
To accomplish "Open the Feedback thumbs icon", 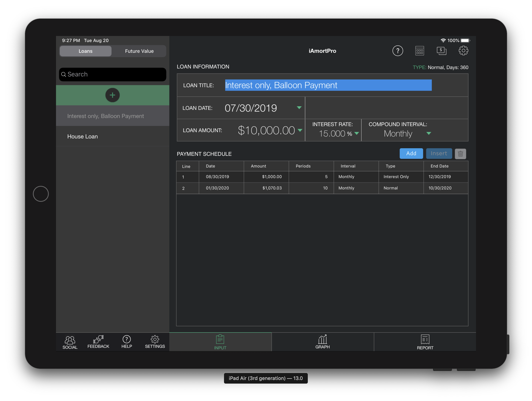I will 98,342.
